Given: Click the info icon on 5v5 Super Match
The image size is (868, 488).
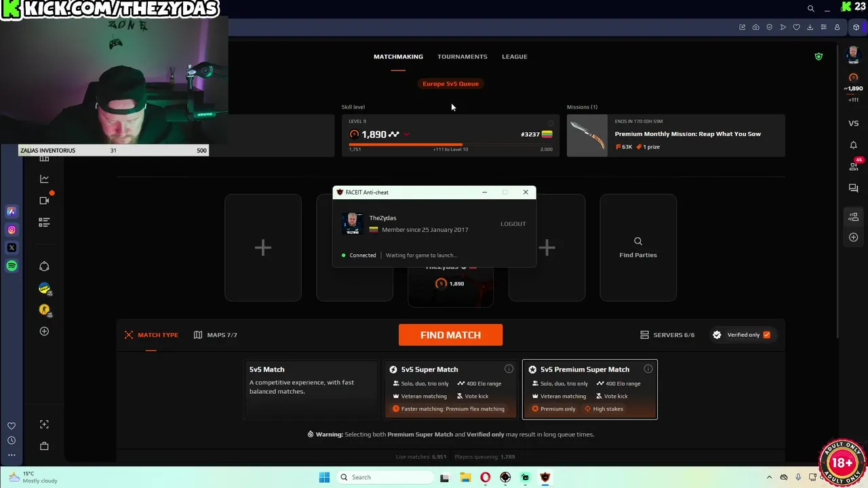Looking at the screenshot, I should (509, 369).
